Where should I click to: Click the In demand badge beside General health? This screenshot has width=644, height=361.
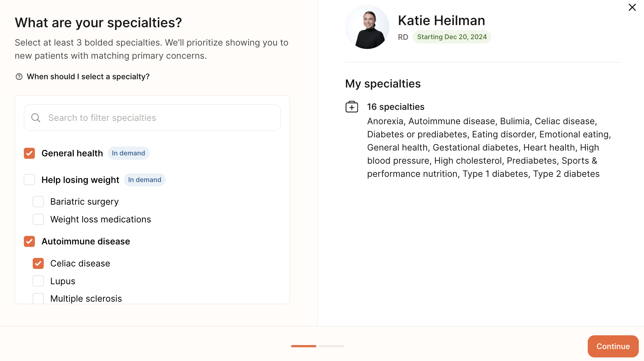tap(128, 153)
